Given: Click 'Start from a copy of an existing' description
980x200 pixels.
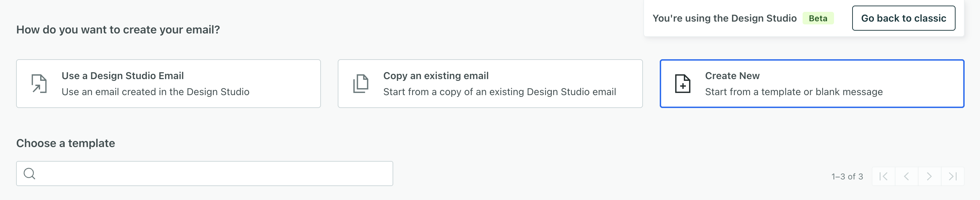Looking at the screenshot, I should (x=499, y=92).
